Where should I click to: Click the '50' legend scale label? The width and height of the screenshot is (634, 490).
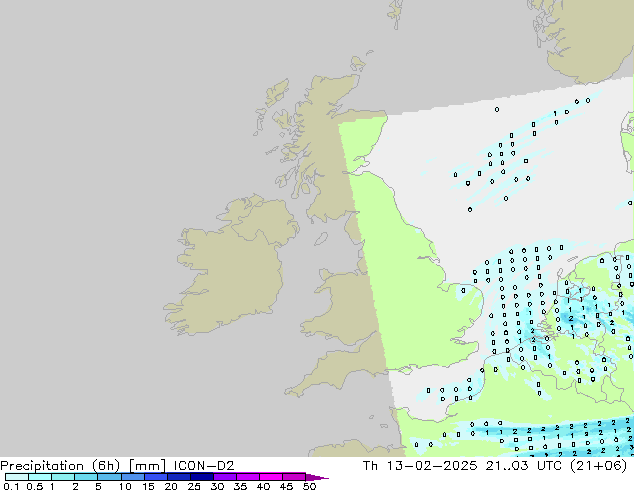[x=309, y=486]
